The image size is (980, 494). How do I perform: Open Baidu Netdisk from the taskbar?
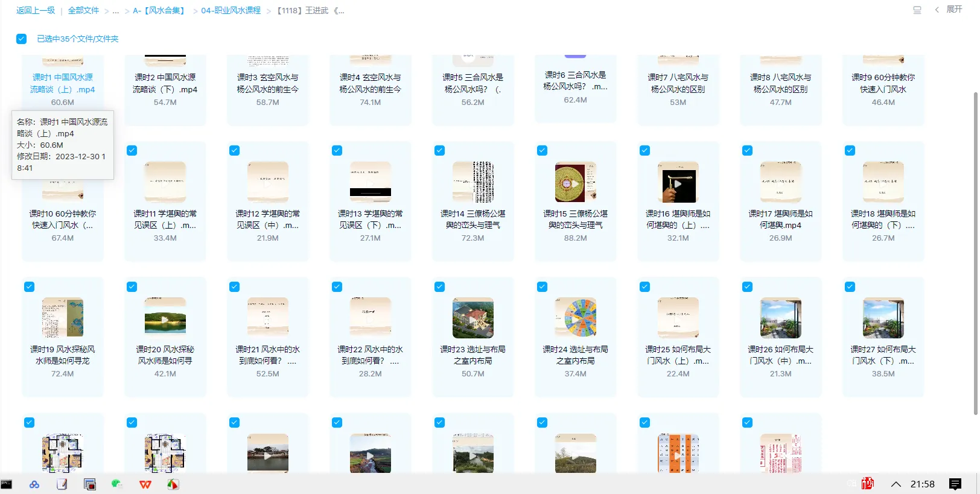pos(34,484)
